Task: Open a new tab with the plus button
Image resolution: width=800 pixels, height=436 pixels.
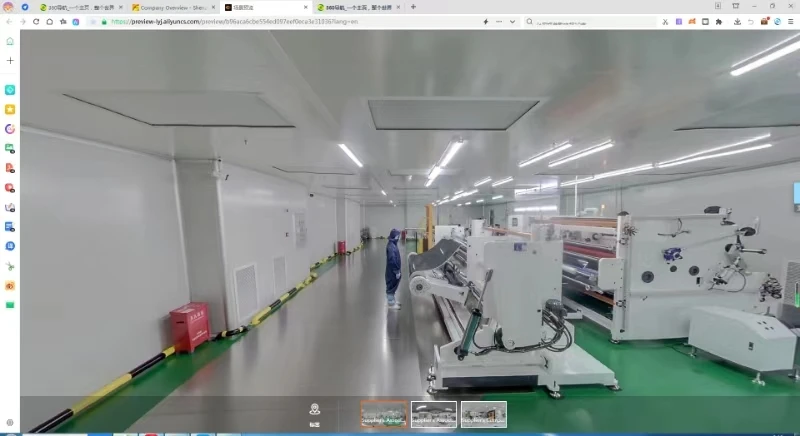Action: tap(413, 7)
